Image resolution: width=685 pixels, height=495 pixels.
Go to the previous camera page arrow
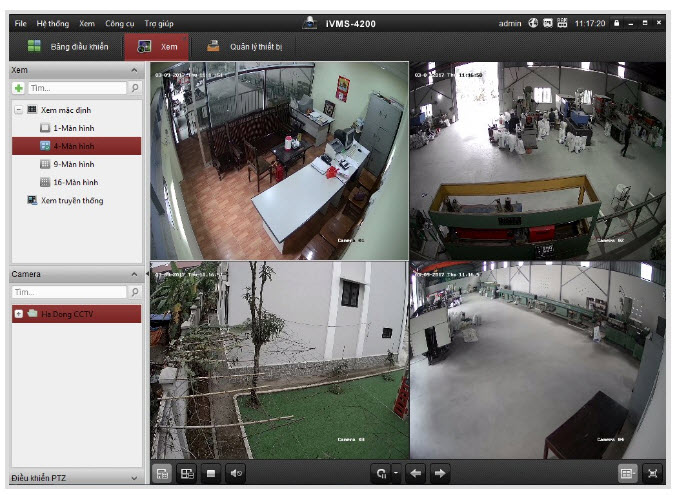[417, 474]
